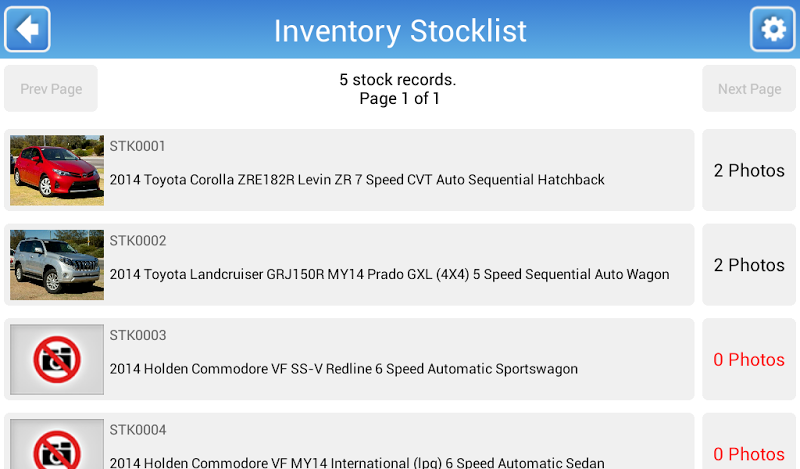
Task: Select the Toyota Landcruiser Prado GXL record
Action: 389,274
